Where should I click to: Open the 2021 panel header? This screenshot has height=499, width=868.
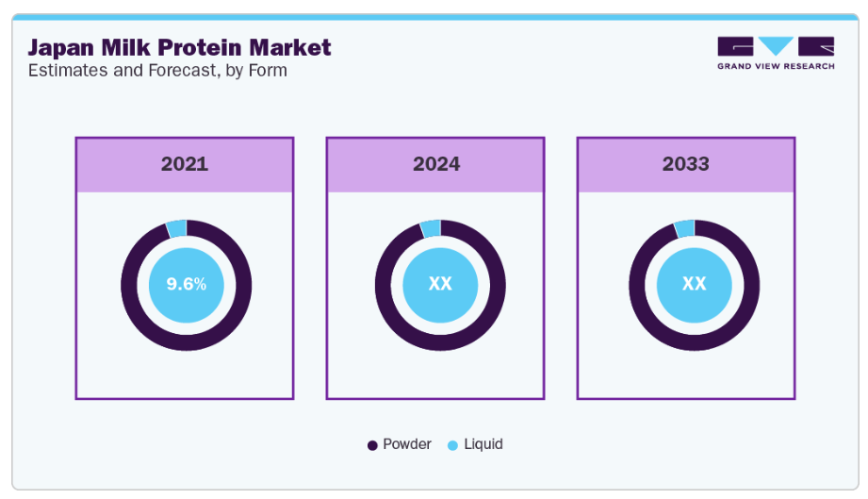(185, 164)
